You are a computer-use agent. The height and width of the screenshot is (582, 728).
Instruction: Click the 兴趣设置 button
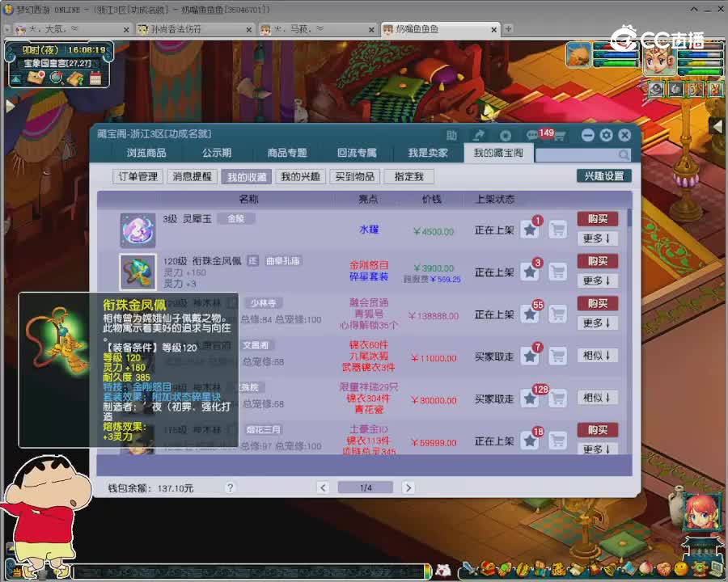[x=604, y=176]
